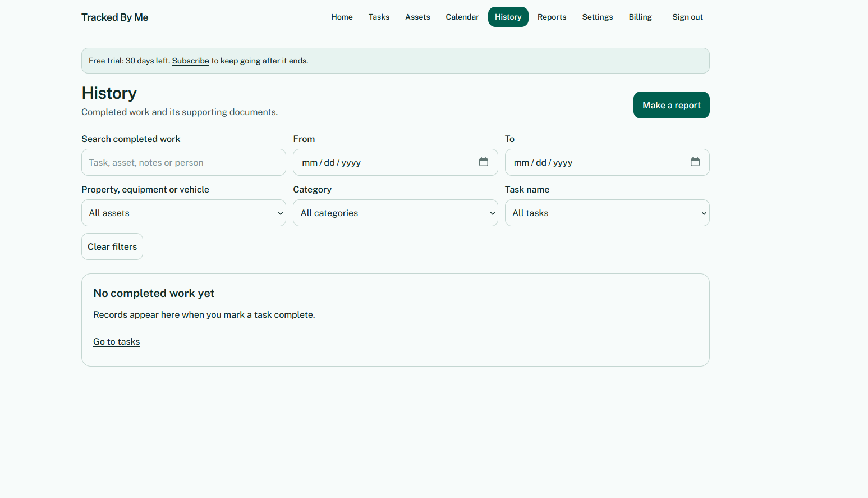Expand the All tasks dropdown
This screenshot has width=868, height=498.
pyautogui.click(x=607, y=213)
